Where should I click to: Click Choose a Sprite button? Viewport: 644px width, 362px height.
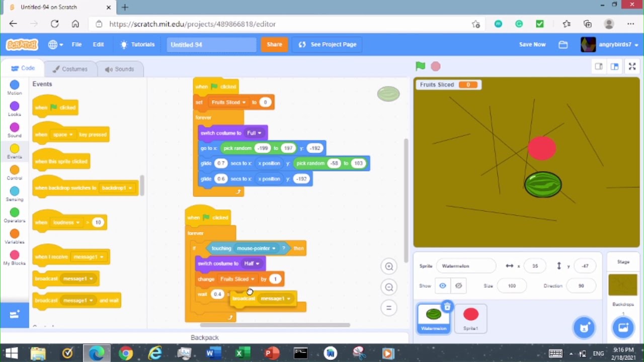pyautogui.click(x=584, y=328)
